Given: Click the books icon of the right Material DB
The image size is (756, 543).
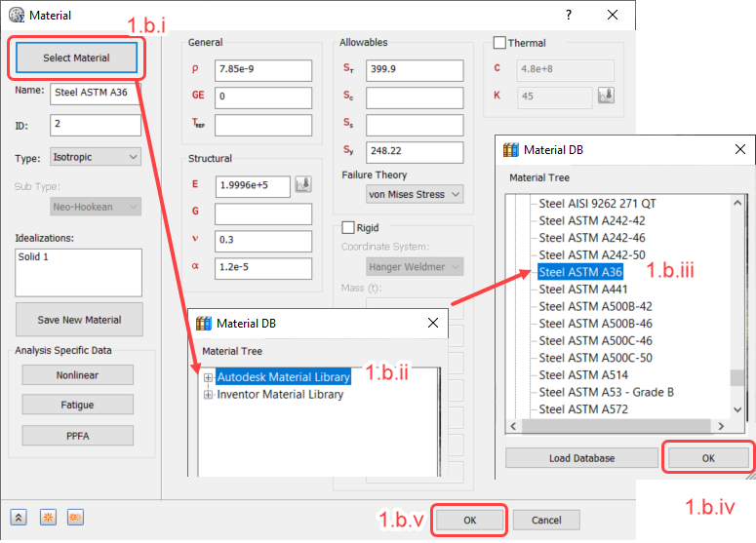Looking at the screenshot, I should [510, 150].
